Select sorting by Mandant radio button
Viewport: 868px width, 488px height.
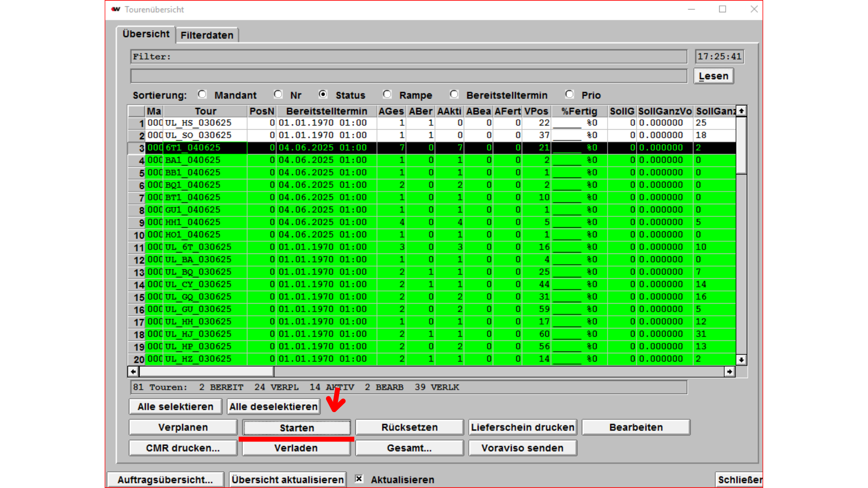pyautogui.click(x=202, y=94)
